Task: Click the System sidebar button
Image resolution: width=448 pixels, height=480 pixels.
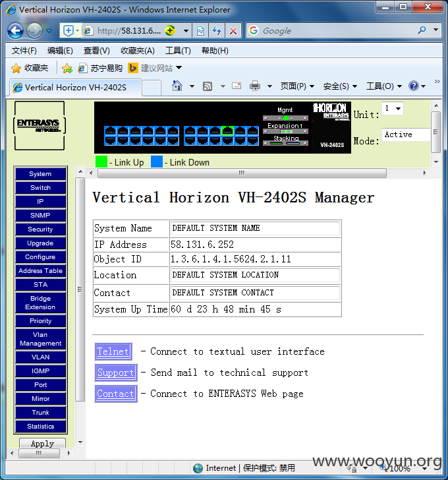Action: coord(40,174)
